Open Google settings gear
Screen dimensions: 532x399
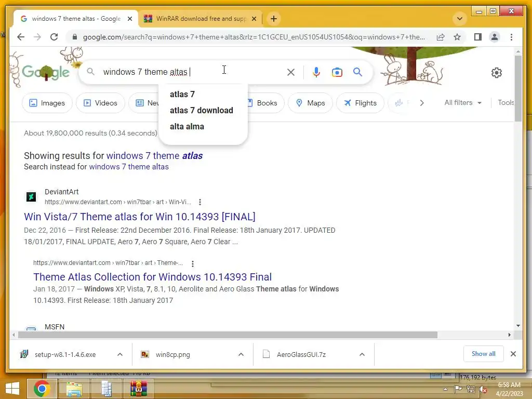pos(496,73)
